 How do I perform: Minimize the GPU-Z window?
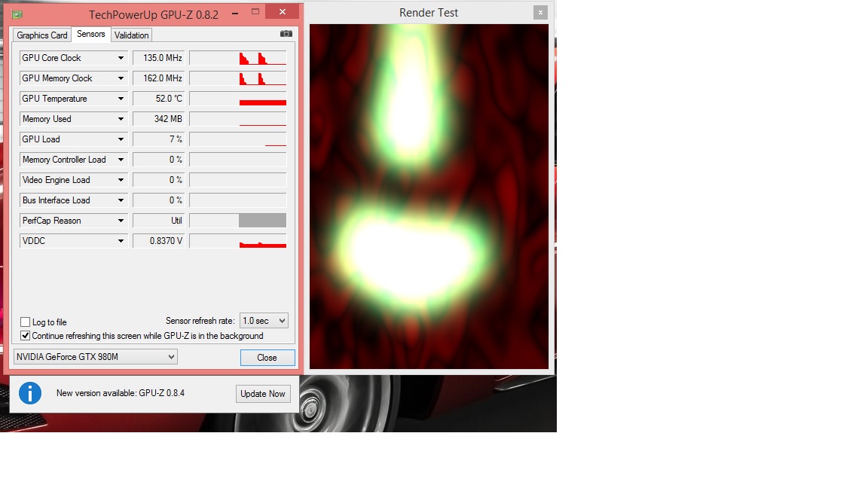click(235, 13)
